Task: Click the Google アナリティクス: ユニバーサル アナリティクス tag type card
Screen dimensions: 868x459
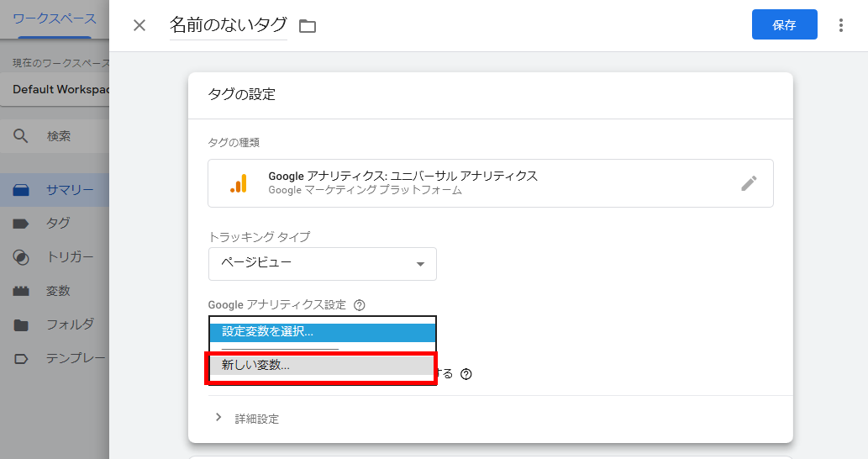Action: click(x=491, y=183)
